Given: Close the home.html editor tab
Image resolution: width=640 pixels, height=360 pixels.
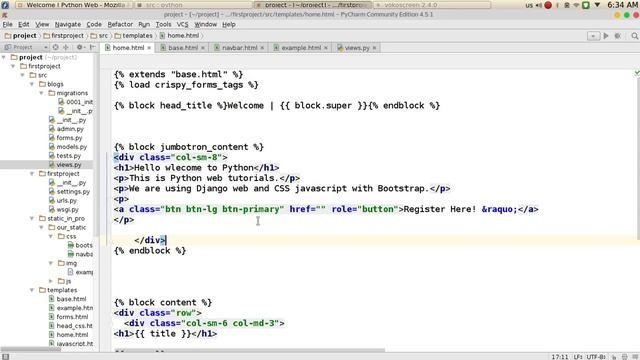Looking at the screenshot, I should tap(149, 48).
